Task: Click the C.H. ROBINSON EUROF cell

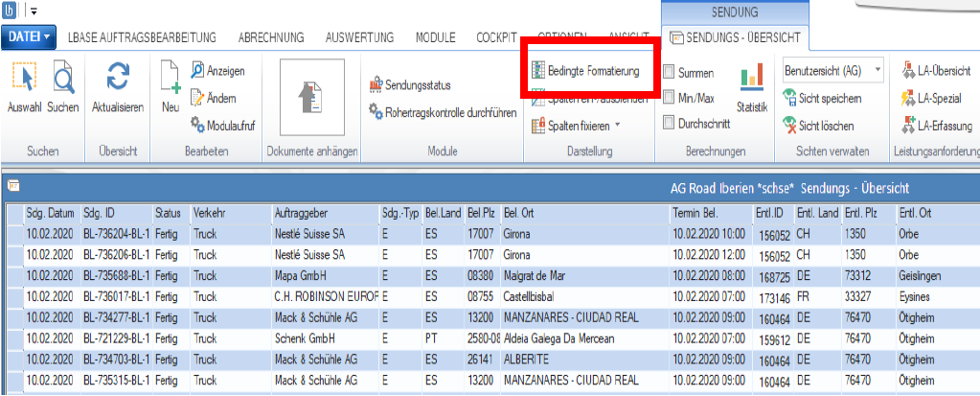Action: click(325, 296)
